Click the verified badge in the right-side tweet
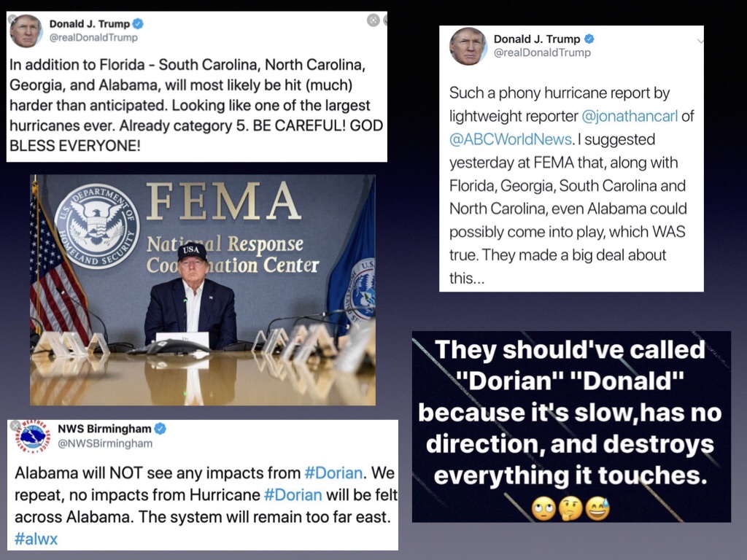Image resolution: width=747 pixels, height=560 pixels. [589, 39]
